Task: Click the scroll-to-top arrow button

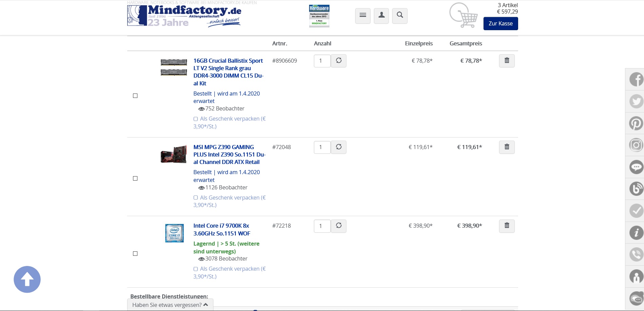Action: [x=27, y=279]
